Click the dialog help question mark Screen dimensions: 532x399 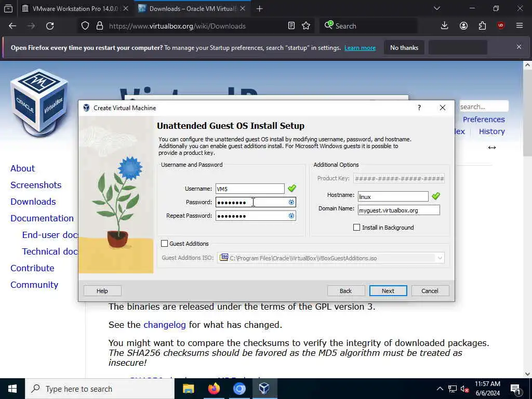(x=419, y=108)
